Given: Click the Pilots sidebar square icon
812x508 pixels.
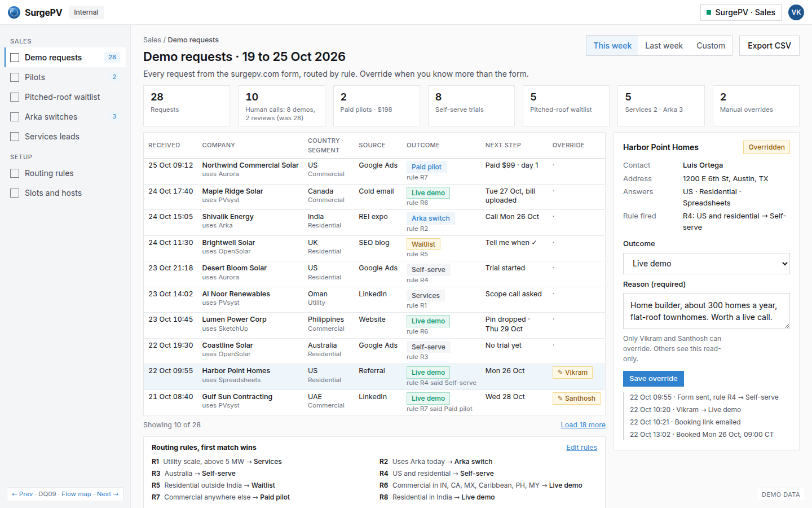Looking at the screenshot, I should (x=15, y=77).
